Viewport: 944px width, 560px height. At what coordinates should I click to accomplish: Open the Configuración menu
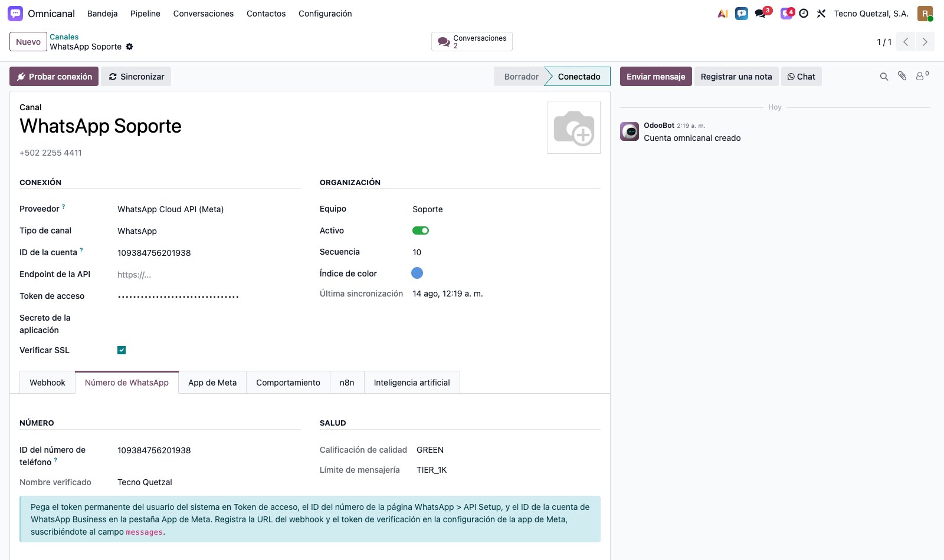(325, 14)
